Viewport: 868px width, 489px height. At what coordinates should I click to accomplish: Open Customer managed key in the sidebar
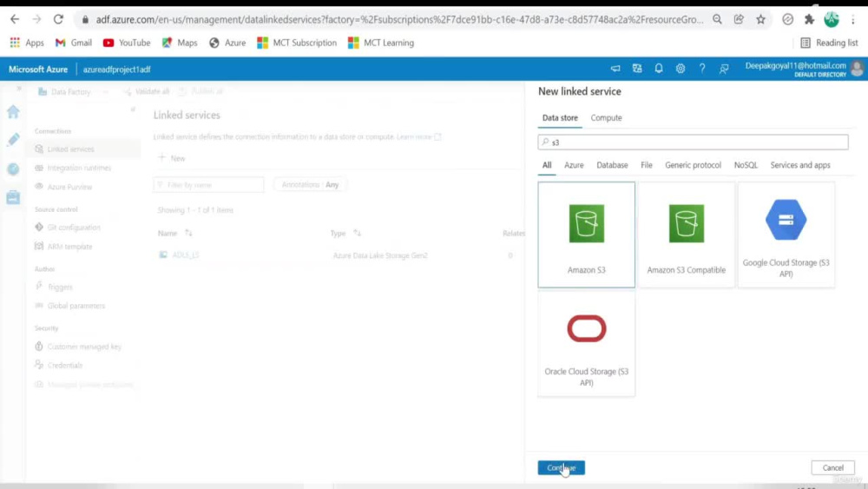click(x=84, y=347)
